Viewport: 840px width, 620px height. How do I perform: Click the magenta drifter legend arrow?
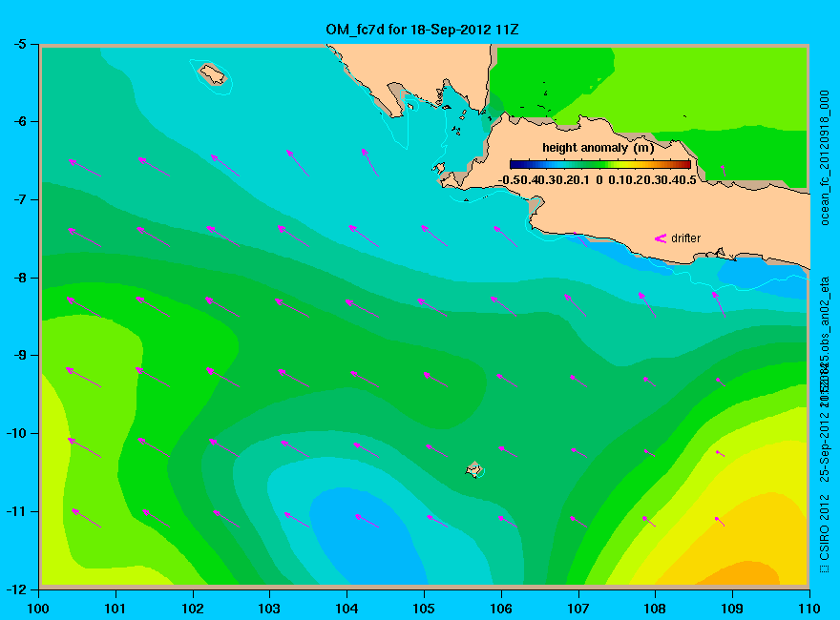click(x=661, y=238)
